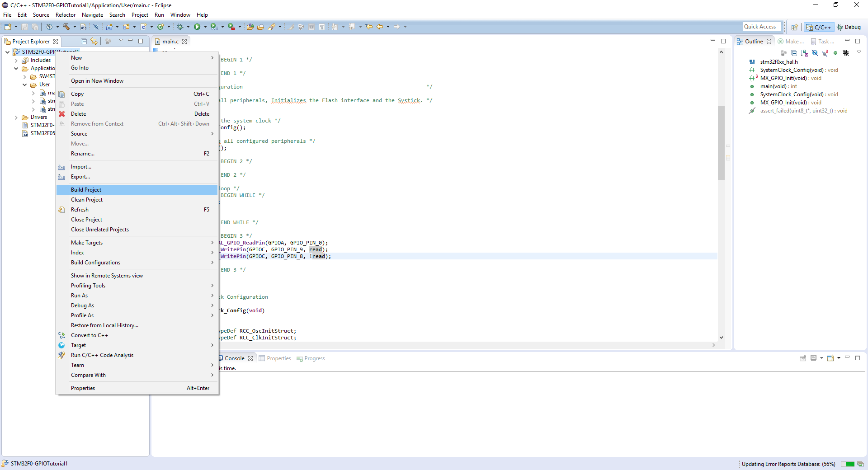
Task: Toggle alphabetical sort in Outline view
Action: point(804,53)
